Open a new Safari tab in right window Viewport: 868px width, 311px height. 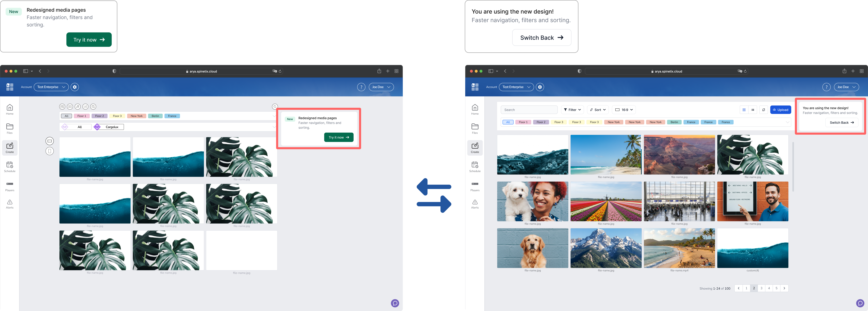[853, 71]
